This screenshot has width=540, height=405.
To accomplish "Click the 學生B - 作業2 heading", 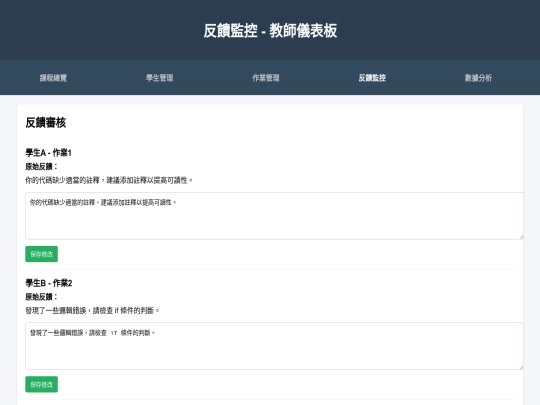I will [x=49, y=283].
